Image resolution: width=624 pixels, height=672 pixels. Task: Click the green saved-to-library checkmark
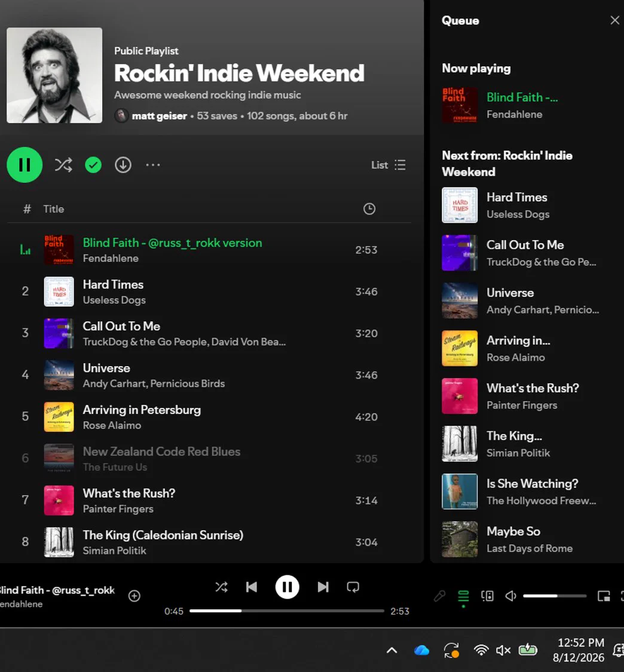93,165
